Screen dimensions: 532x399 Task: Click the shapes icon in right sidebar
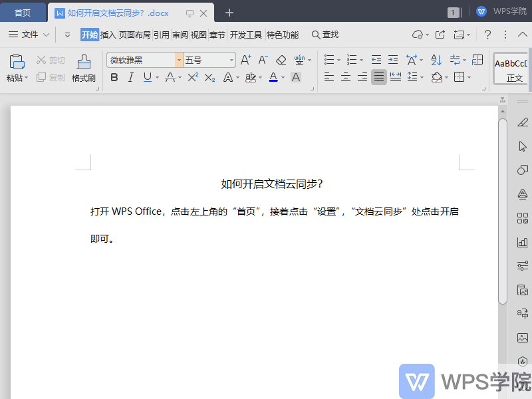[523, 170]
